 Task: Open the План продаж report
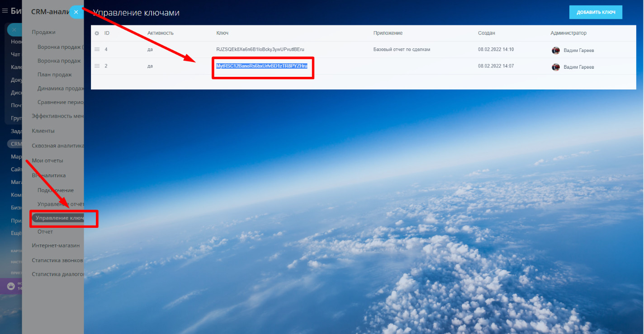point(55,75)
